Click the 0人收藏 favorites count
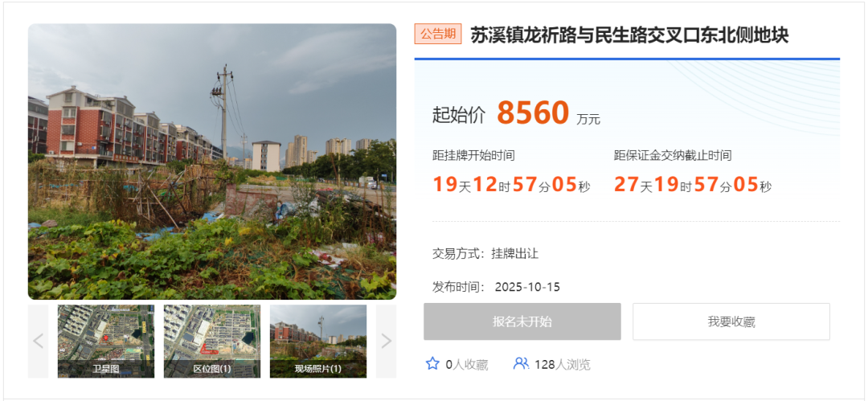 (x=467, y=365)
